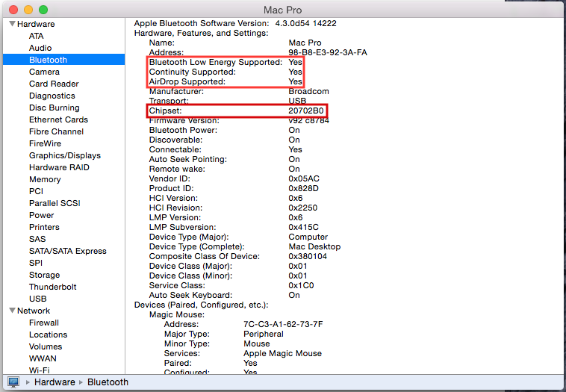Select Audio in the sidebar

pos(40,48)
